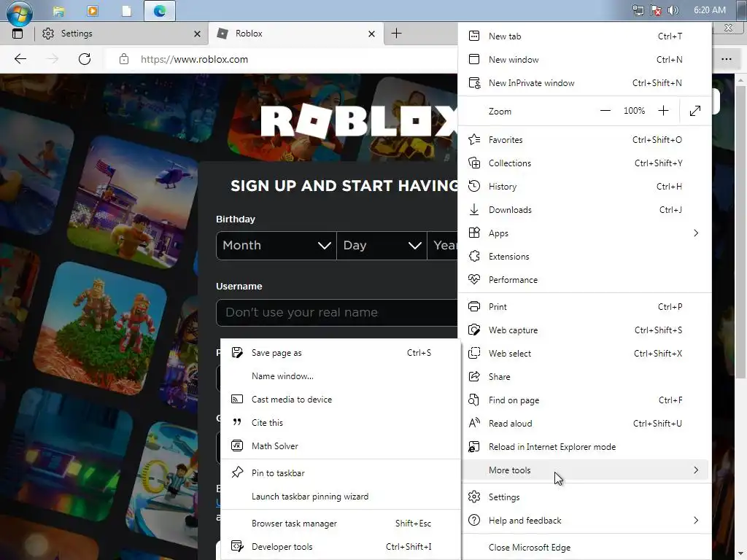Expand the Help and feedback submenu arrow

[x=696, y=520]
